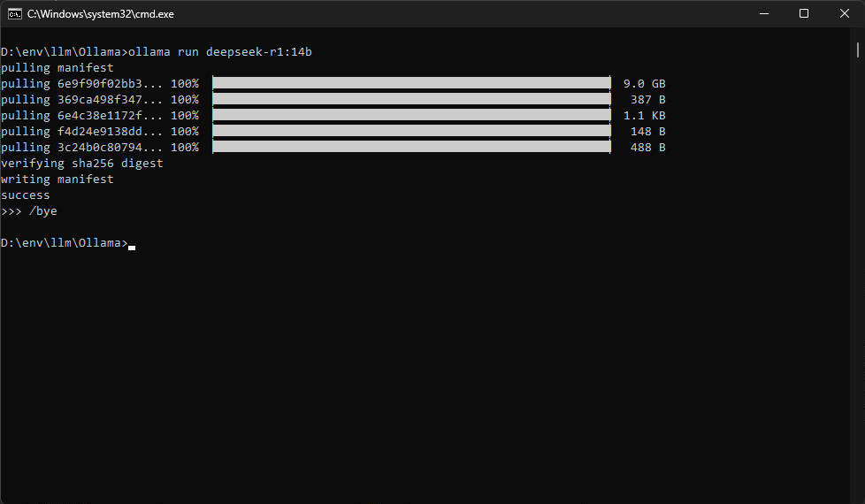865x504 pixels.
Task: Click the '9.0 GB' file size text
Action: (x=644, y=84)
